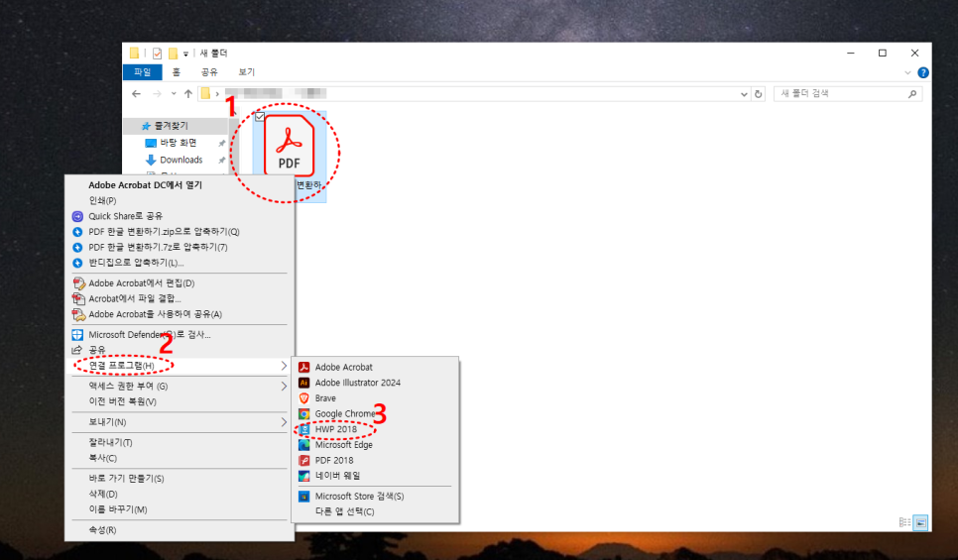Switch to large icons view
The image size is (958, 560).
click(920, 522)
